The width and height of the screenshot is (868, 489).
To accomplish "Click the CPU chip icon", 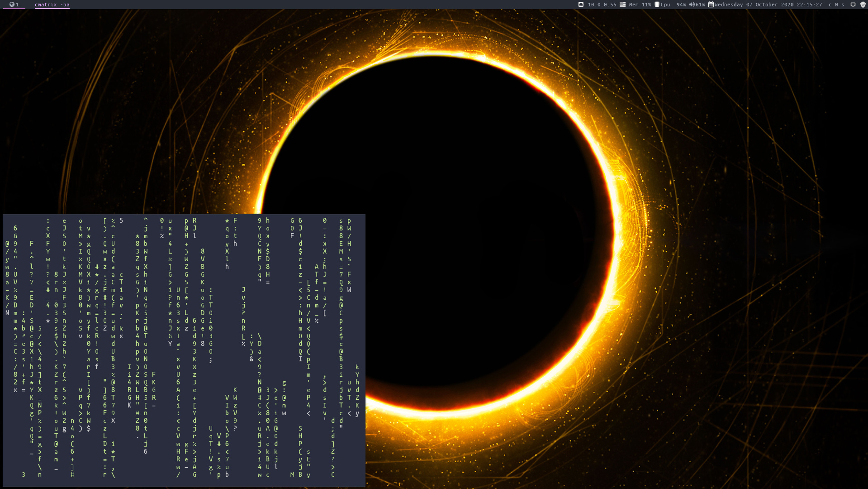I will (657, 5).
